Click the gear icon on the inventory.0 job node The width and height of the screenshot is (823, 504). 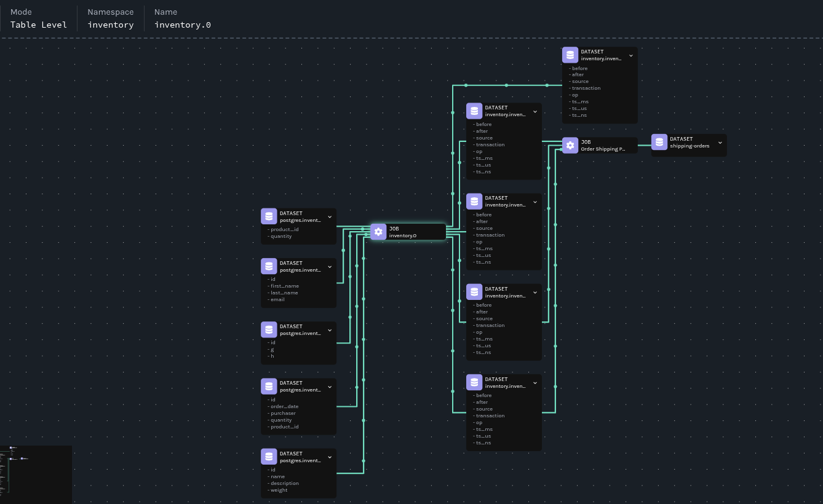[378, 232]
